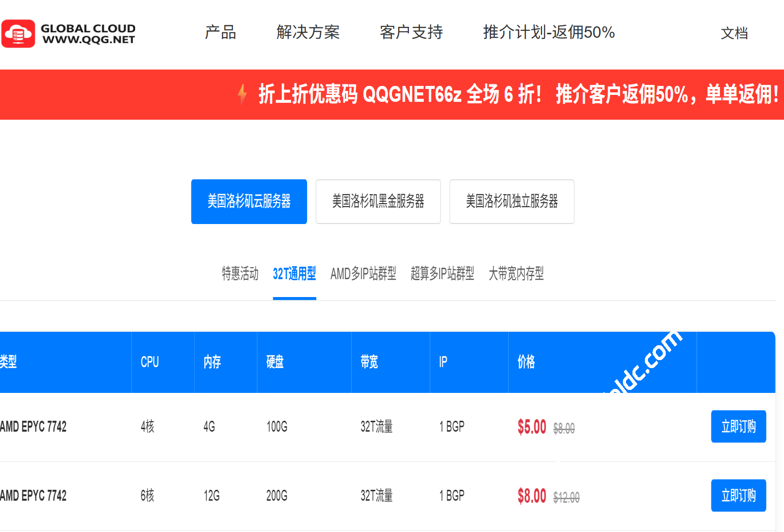Viewport: 784px width, 532px height.
Task: Switch to the 大带宽内存型 tab
Action: pos(516,274)
